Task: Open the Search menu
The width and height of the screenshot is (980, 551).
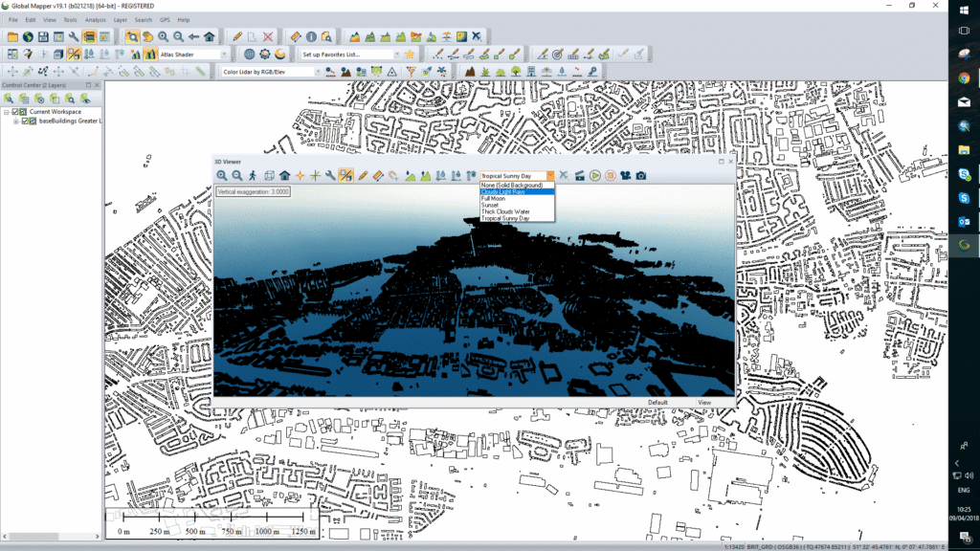Action: 144,20
